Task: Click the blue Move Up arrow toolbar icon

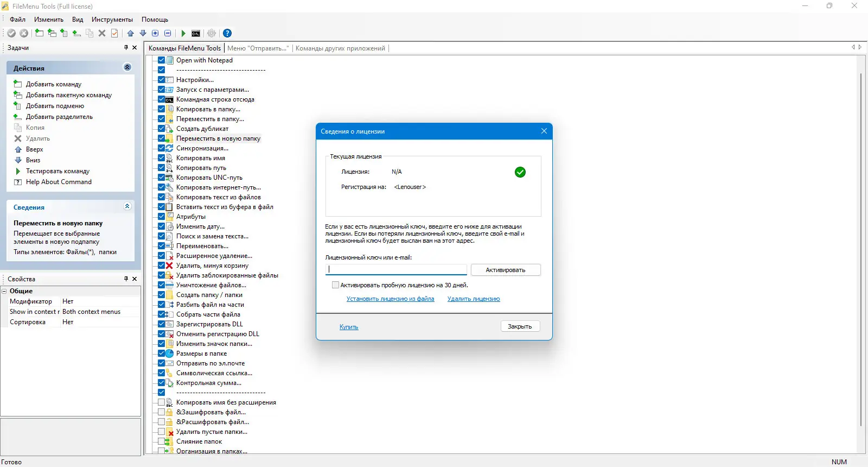Action: pyautogui.click(x=131, y=33)
